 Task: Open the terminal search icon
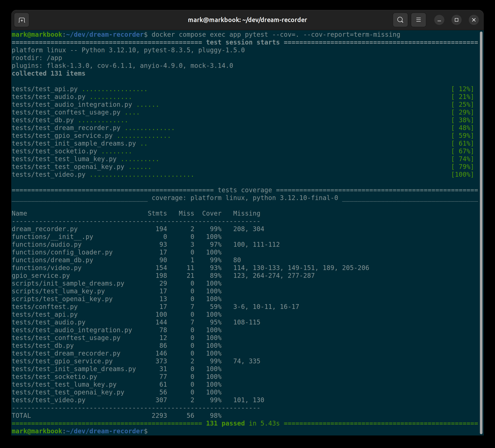pyautogui.click(x=400, y=20)
